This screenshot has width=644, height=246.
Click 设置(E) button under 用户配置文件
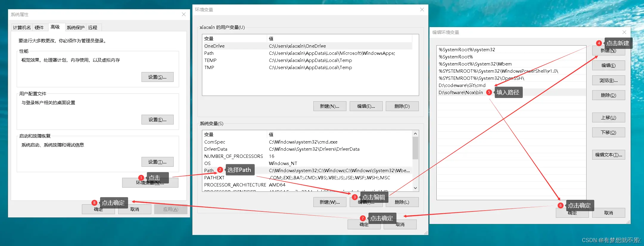[157, 119]
